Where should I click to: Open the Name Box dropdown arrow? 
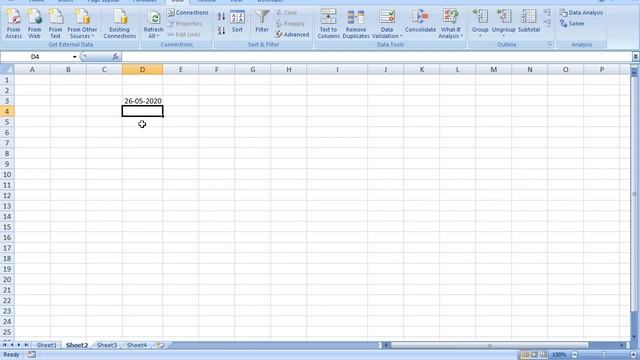tap(74, 57)
